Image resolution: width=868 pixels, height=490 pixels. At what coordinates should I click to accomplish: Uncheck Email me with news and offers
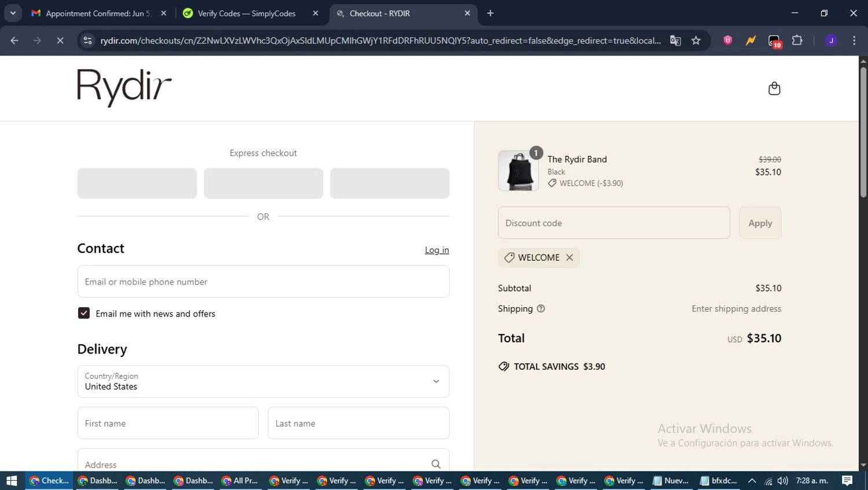point(84,313)
